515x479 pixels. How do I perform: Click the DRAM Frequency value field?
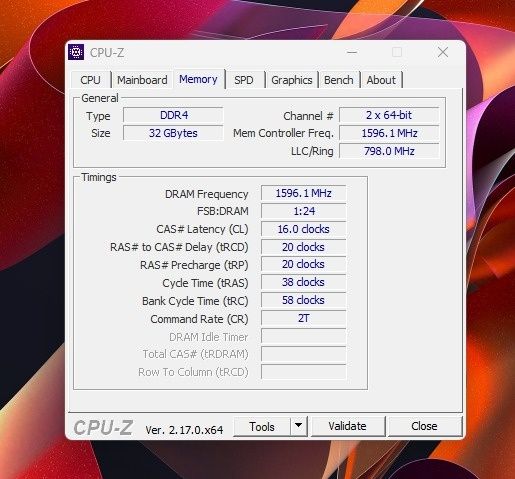[x=304, y=193]
